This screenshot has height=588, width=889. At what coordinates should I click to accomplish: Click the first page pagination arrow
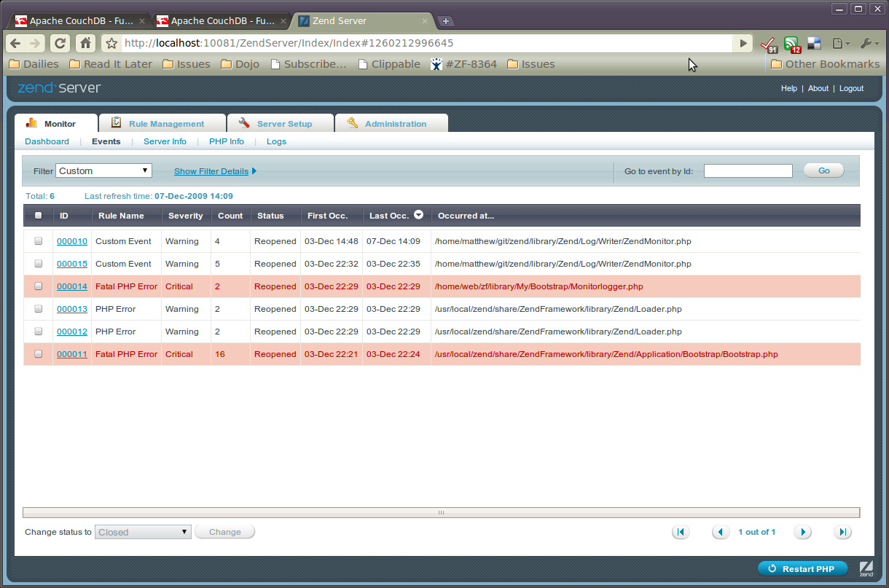[x=681, y=532]
